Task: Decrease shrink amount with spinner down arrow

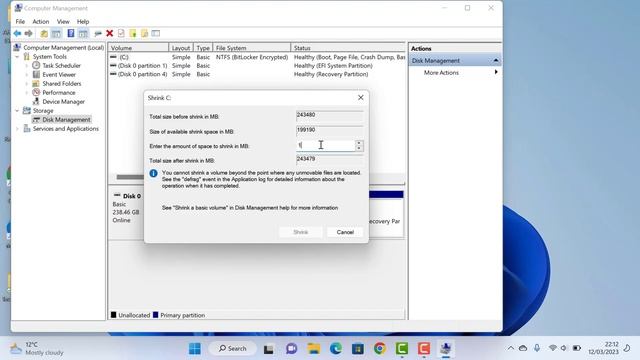Action: point(359,148)
